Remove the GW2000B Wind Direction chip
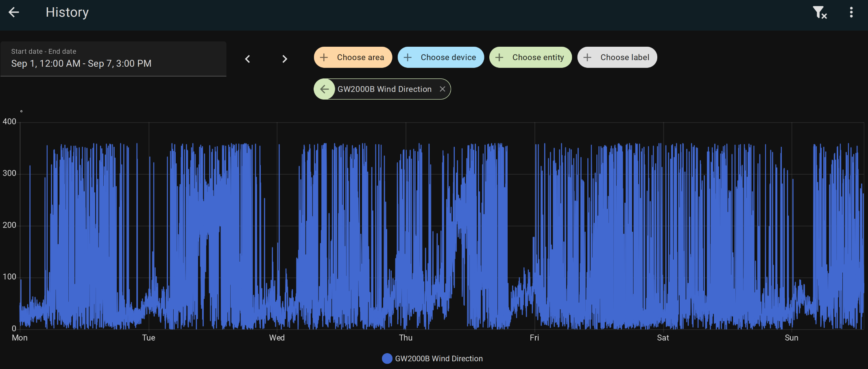This screenshot has width=868, height=369. [x=443, y=89]
